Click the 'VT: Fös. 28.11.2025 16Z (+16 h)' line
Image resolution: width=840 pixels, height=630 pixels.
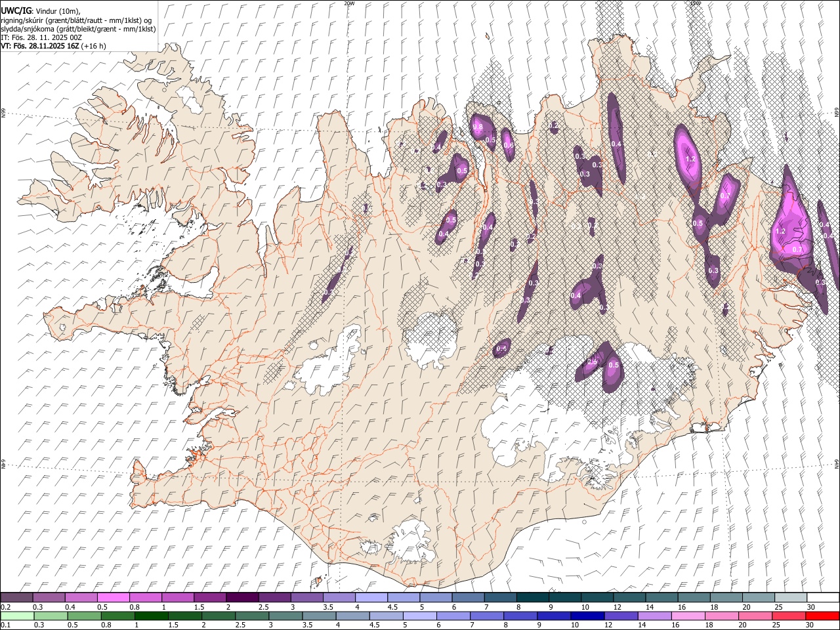click(53, 46)
